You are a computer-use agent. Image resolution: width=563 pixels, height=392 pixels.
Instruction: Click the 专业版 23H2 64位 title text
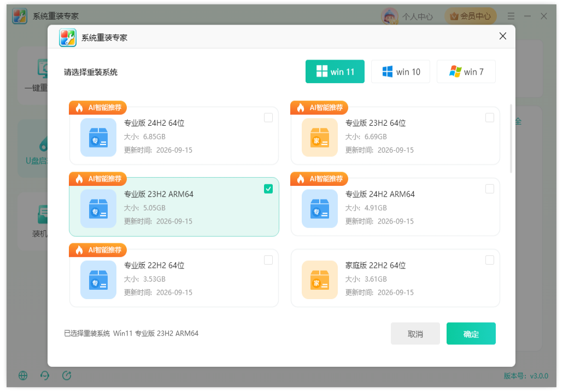[x=375, y=123]
